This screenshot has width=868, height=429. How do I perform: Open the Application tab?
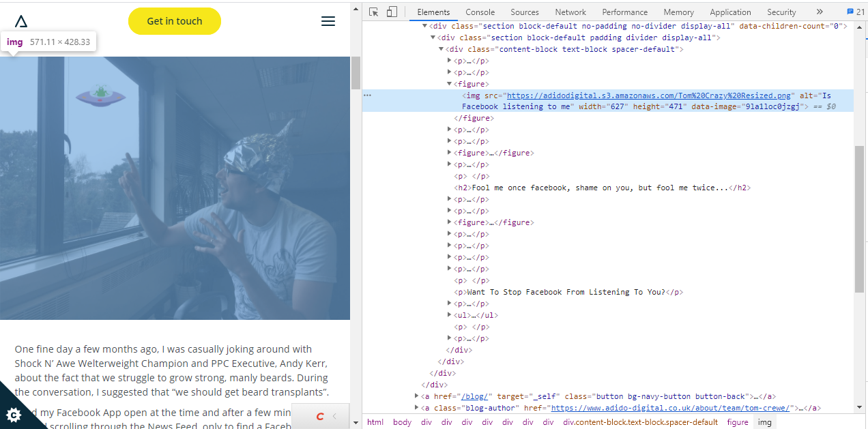click(730, 12)
